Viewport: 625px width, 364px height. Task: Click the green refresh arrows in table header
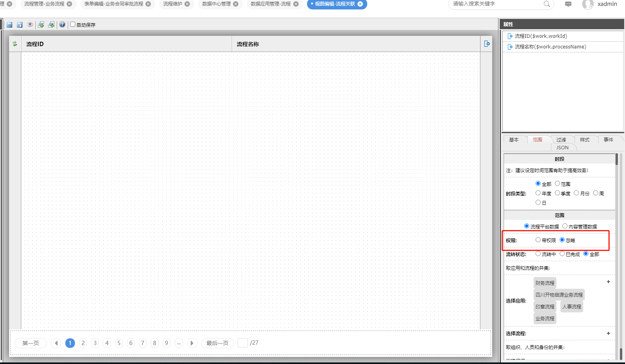(x=15, y=44)
